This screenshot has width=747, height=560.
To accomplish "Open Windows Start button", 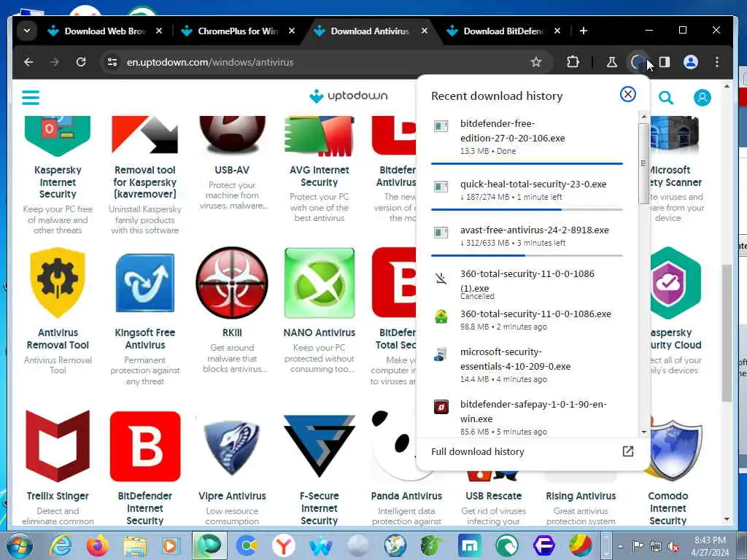I will pos(19,545).
